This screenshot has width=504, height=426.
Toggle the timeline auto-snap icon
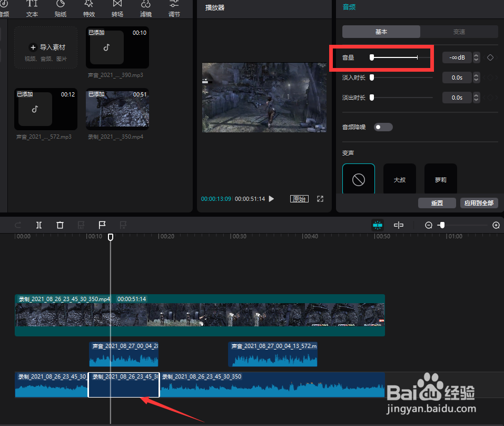pos(378,225)
